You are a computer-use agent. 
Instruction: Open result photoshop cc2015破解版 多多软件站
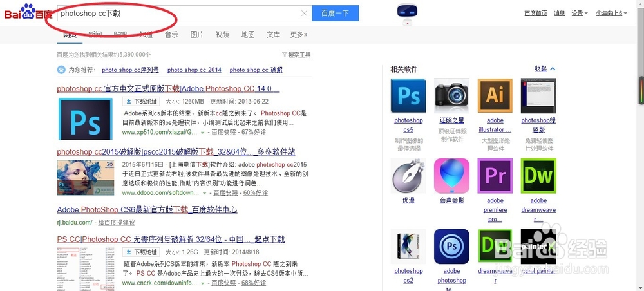pyautogui.click(x=176, y=152)
